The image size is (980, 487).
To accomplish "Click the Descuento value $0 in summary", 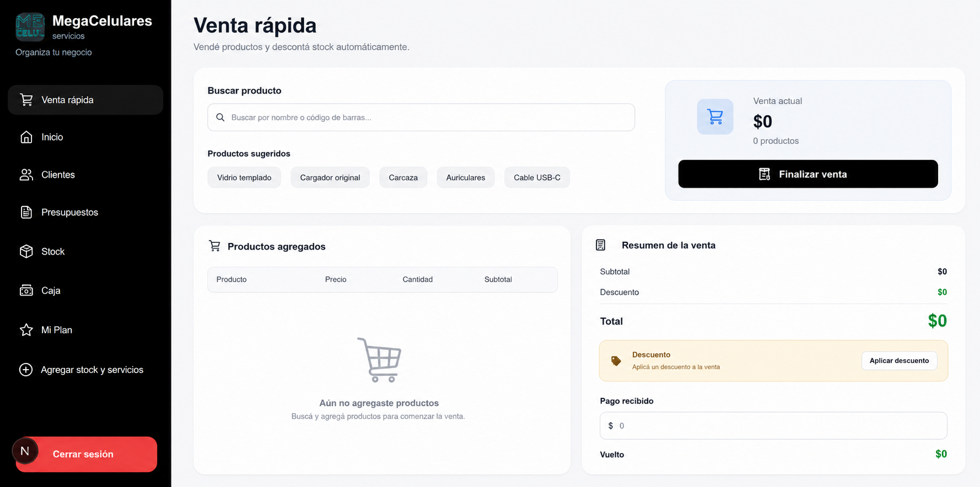I will point(943,292).
